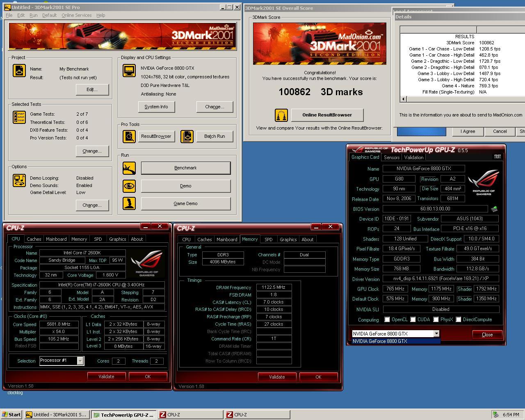Switch to the Validation tab in GPU-Z
This screenshot has height=420, width=525.
pos(413,157)
